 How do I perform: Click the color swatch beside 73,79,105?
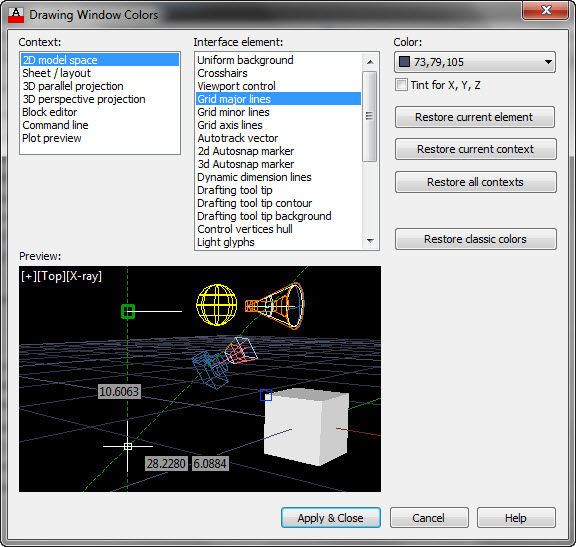click(x=404, y=62)
